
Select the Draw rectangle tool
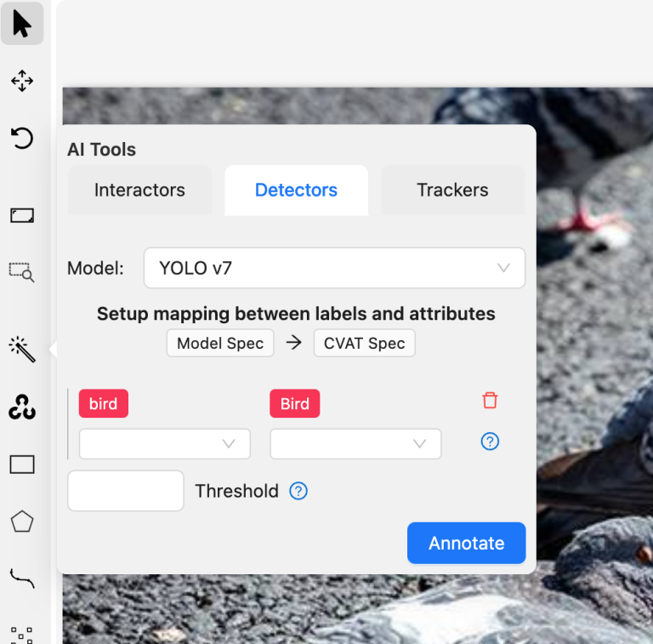(x=22, y=464)
